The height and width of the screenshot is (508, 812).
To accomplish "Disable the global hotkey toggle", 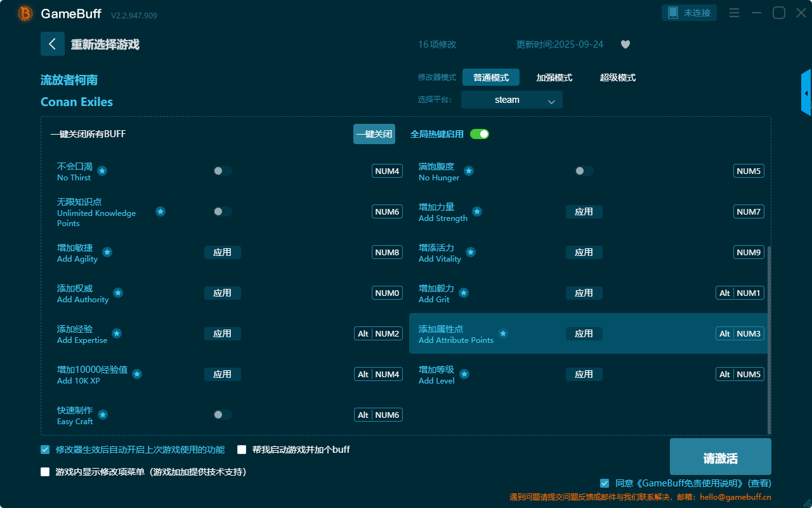I will 479,134.
